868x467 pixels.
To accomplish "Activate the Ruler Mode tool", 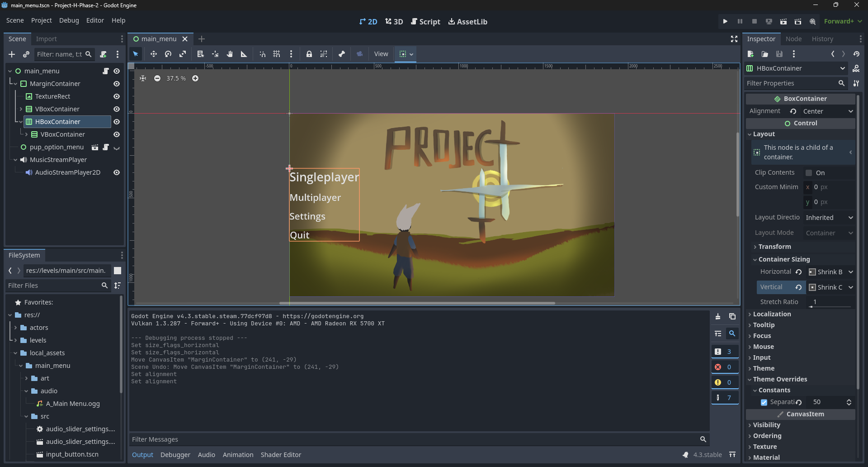I will [x=244, y=54].
